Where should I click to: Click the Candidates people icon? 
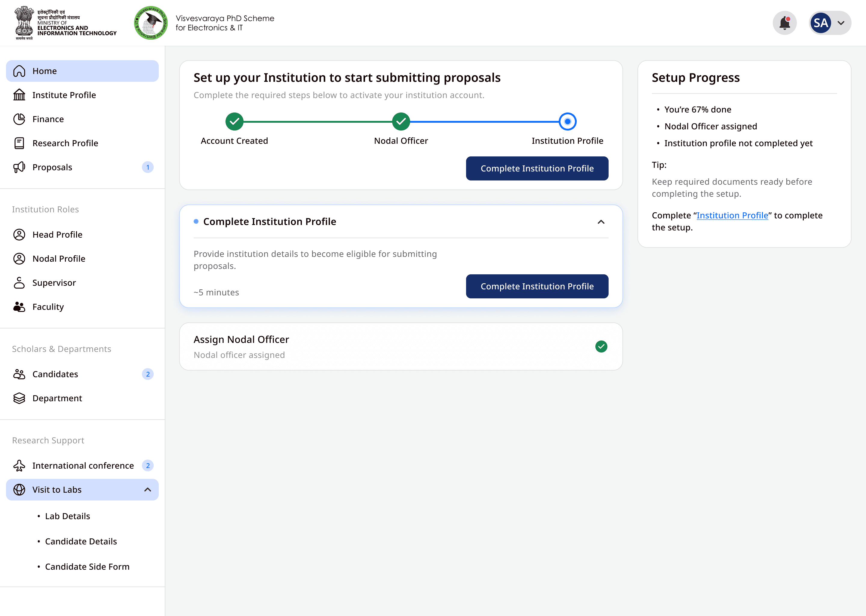[19, 374]
